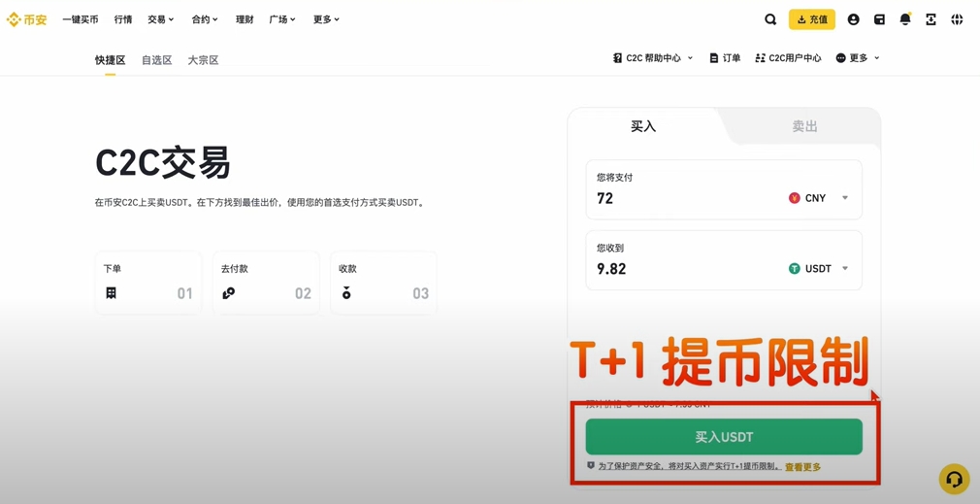The height and width of the screenshot is (504, 980).
Task: Expand the 交易 dropdown menu
Action: coord(161,19)
